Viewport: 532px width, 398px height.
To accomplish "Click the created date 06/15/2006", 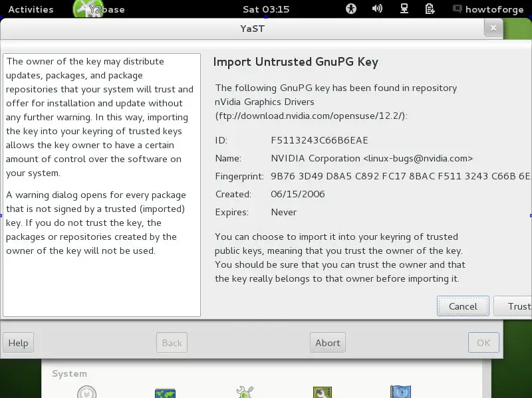I will (x=297, y=194).
